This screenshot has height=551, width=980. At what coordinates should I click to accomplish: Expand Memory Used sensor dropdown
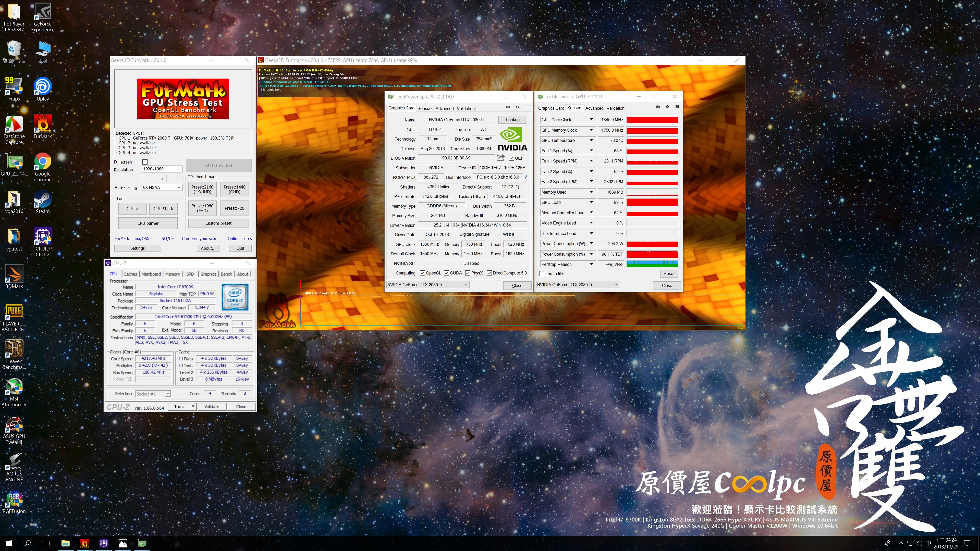pos(591,192)
